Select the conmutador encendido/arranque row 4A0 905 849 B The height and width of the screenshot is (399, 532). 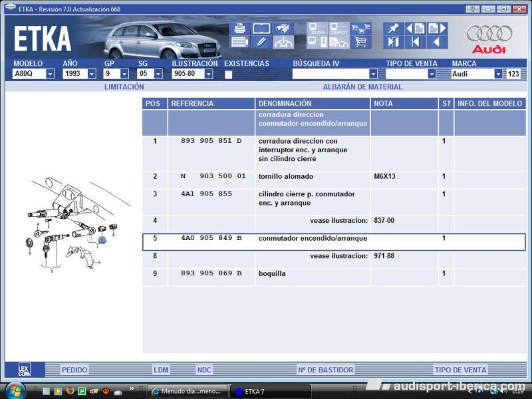click(x=334, y=242)
